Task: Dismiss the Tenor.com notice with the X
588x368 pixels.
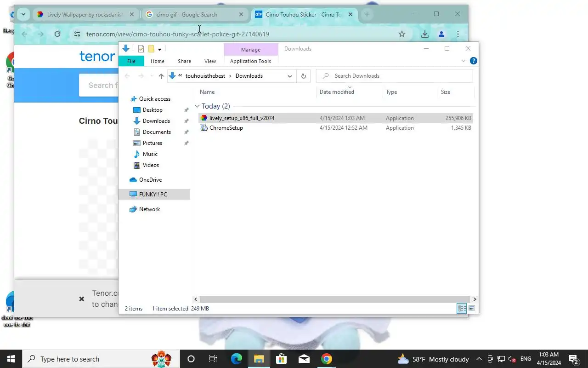Action: click(81, 299)
